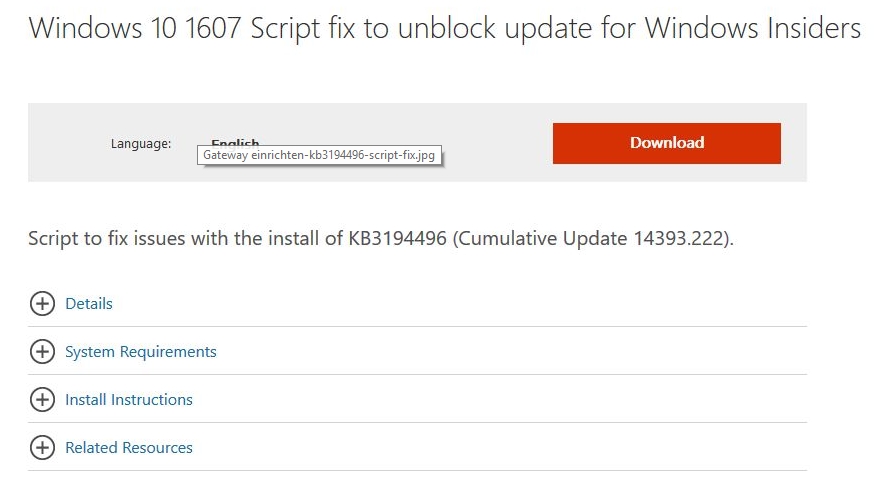Click the "Cumulative Update 14393.222" text
This screenshot has height=493, width=884.
[592, 238]
